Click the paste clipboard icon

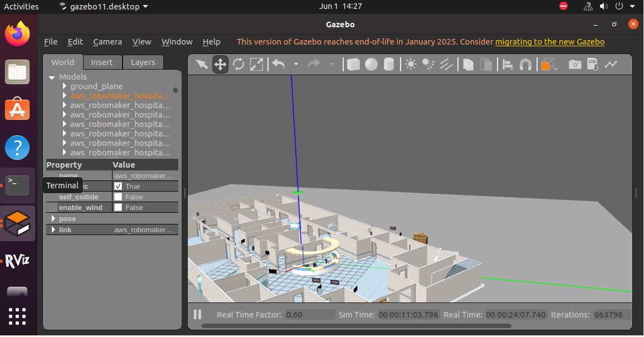pyautogui.click(x=486, y=65)
